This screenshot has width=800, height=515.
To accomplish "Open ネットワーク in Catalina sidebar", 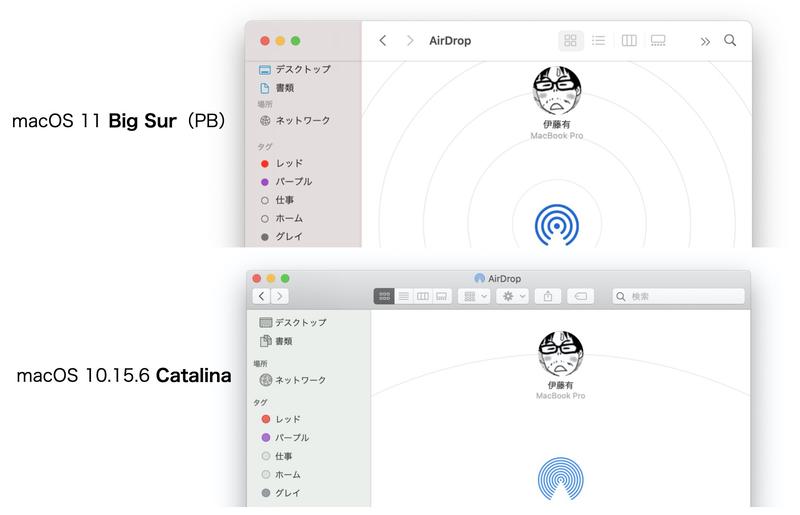I will click(x=292, y=380).
